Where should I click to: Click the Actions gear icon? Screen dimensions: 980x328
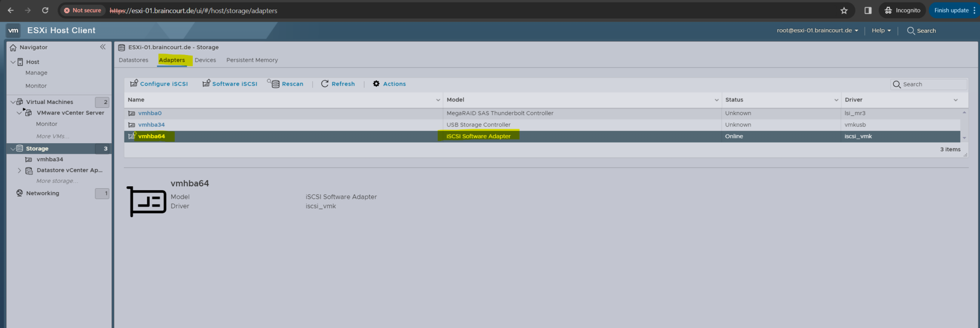(x=376, y=84)
